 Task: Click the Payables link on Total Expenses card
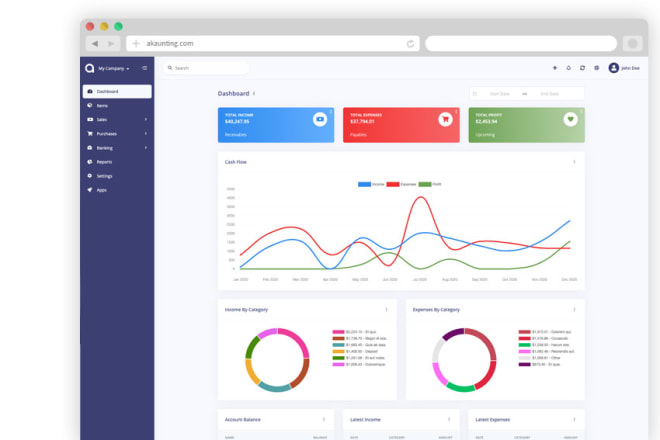(358, 135)
